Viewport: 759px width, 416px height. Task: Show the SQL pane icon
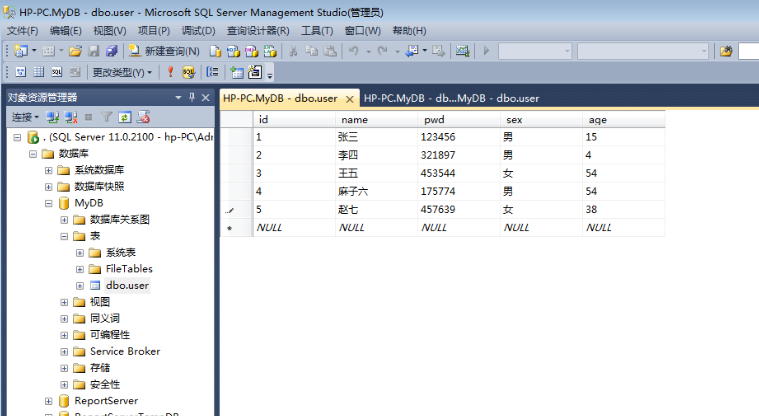(57, 72)
